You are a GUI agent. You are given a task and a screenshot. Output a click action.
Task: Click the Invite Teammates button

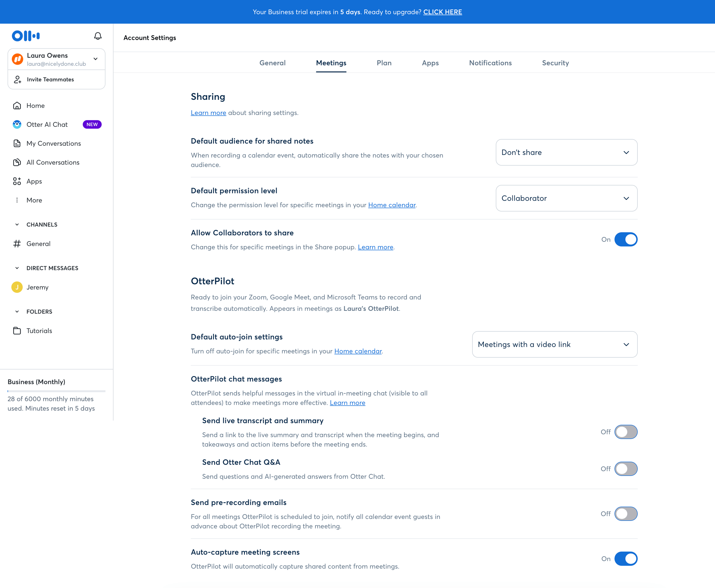pyautogui.click(x=57, y=80)
